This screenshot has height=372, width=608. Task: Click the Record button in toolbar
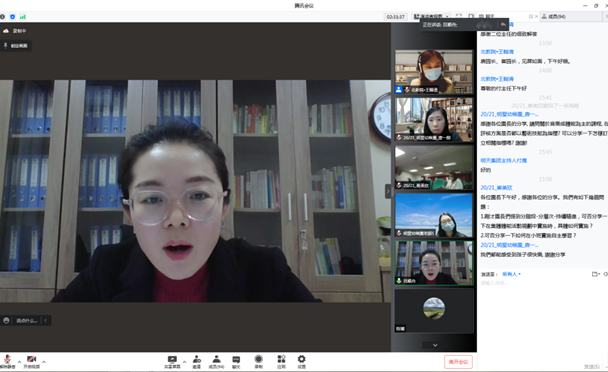pos(259,362)
